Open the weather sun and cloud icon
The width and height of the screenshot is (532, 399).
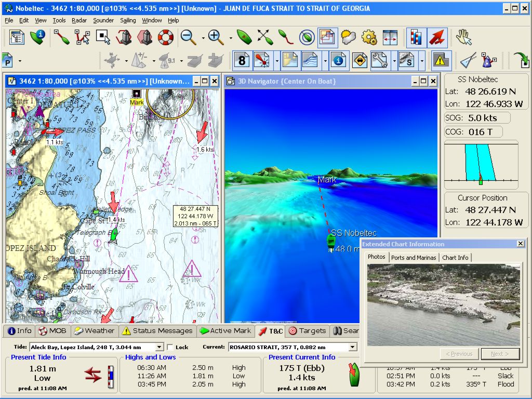pyautogui.click(x=349, y=37)
